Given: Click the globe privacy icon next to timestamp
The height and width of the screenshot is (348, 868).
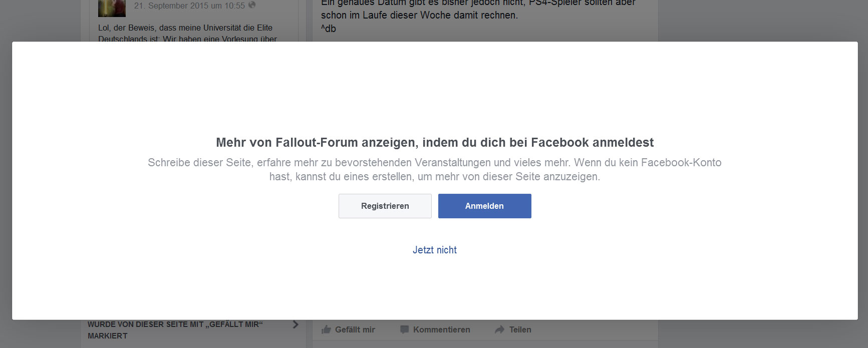Looking at the screenshot, I should tap(252, 5).
